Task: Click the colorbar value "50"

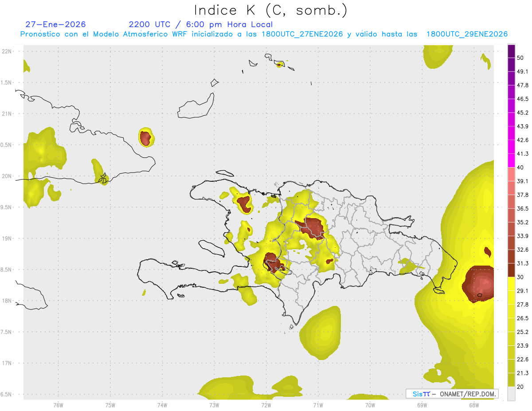Action: 520,58
